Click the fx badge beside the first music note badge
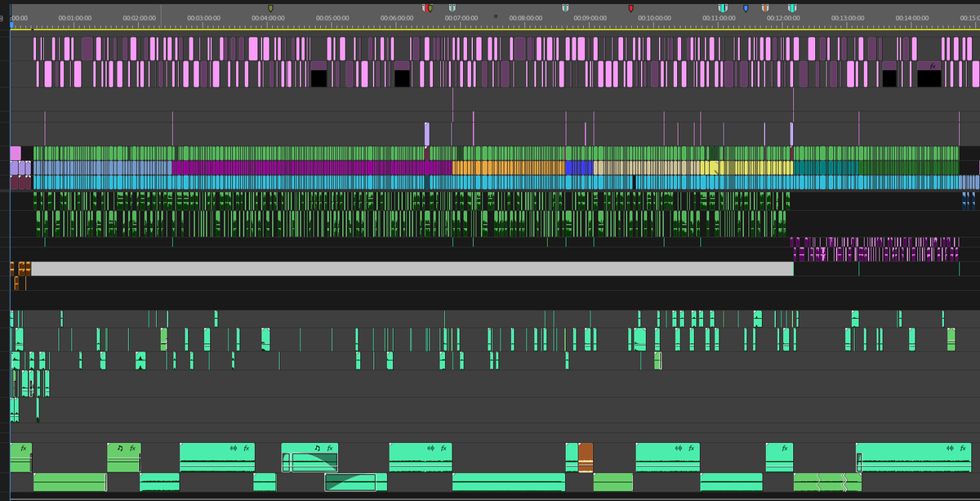 click(x=132, y=448)
